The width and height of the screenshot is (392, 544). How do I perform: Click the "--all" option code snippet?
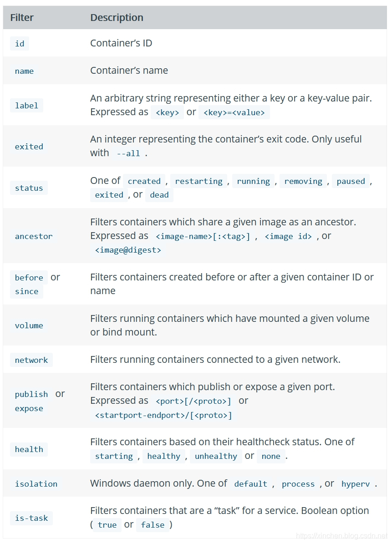click(x=128, y=153)
